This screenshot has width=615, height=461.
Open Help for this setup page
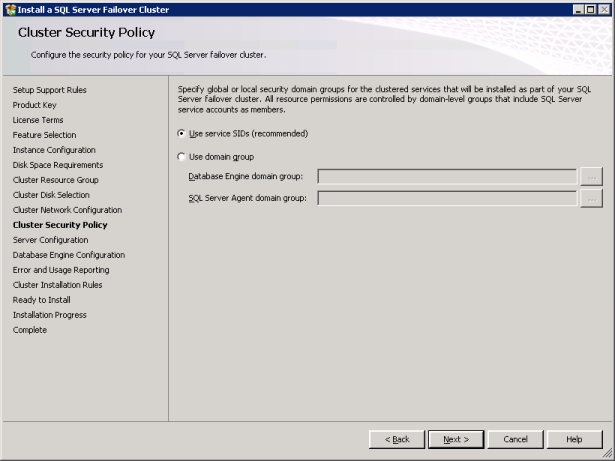pyautogui.click(x=574, y=439)
